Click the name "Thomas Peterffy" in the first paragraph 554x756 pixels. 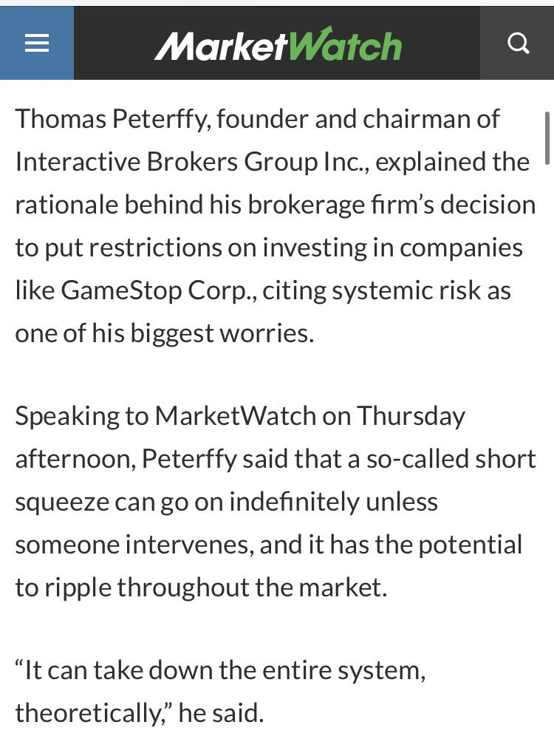pyautogui.click(x=101, y=120)
